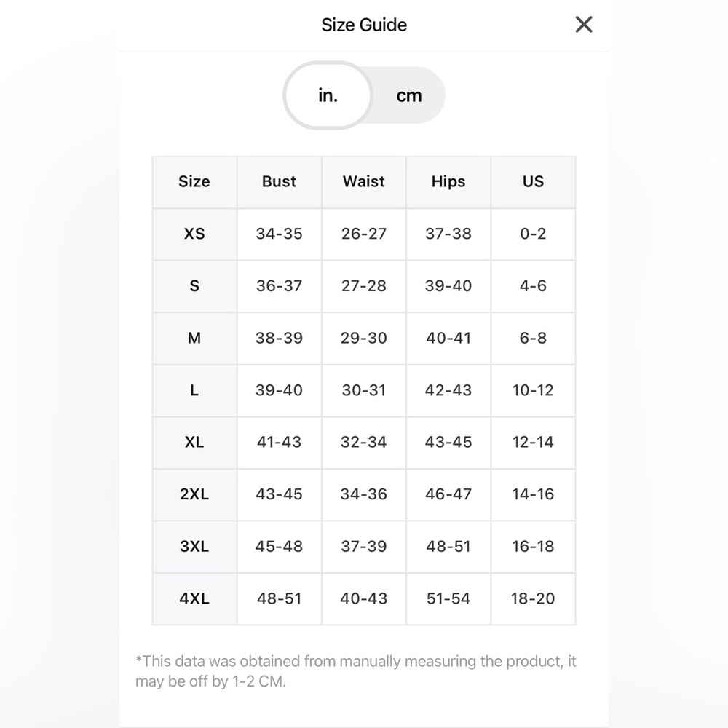This screenshot has width=728, height=728.
Task: Select the 3XL size row label
Action: pyautogui.click(x=194, y=547)
